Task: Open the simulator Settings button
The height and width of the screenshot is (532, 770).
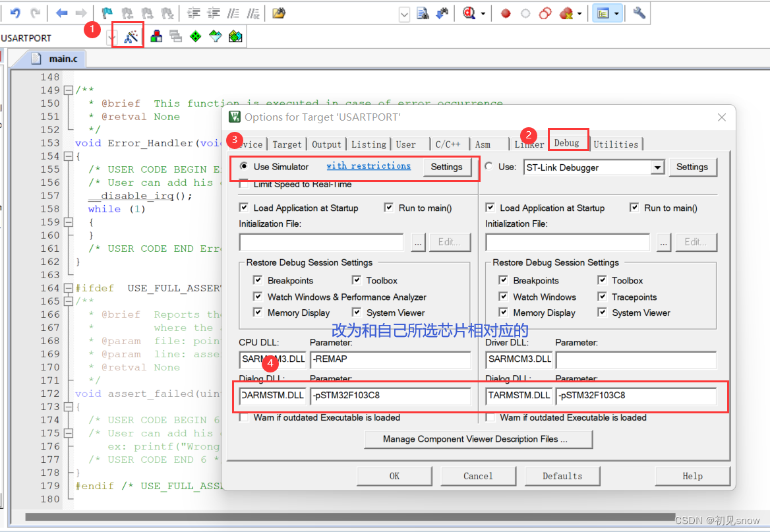Action: click(x=446, y=167)
